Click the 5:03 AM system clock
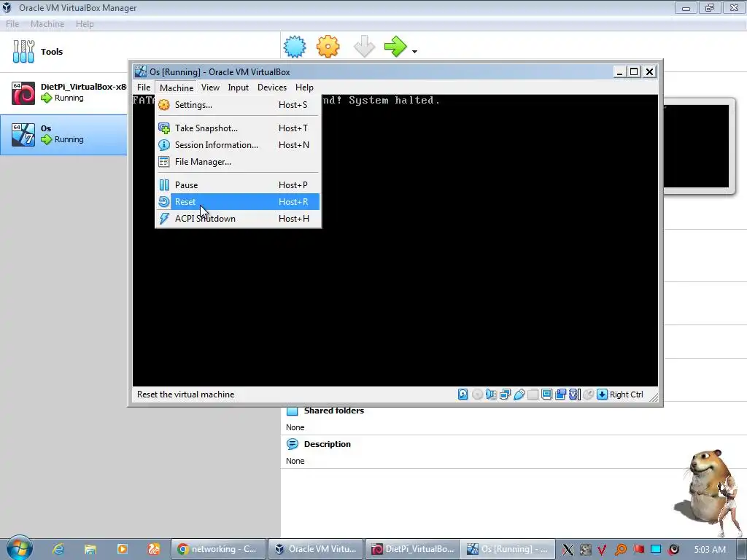This screenshot has width=747, height=560. pos(710,550)
